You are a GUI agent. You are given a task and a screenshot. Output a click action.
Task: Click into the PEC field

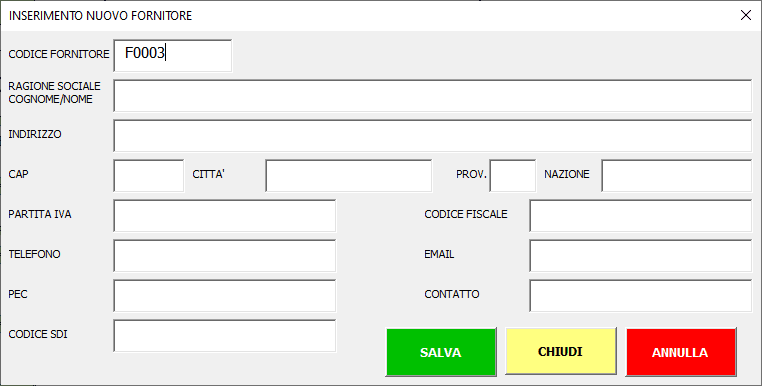pos(225,295)
